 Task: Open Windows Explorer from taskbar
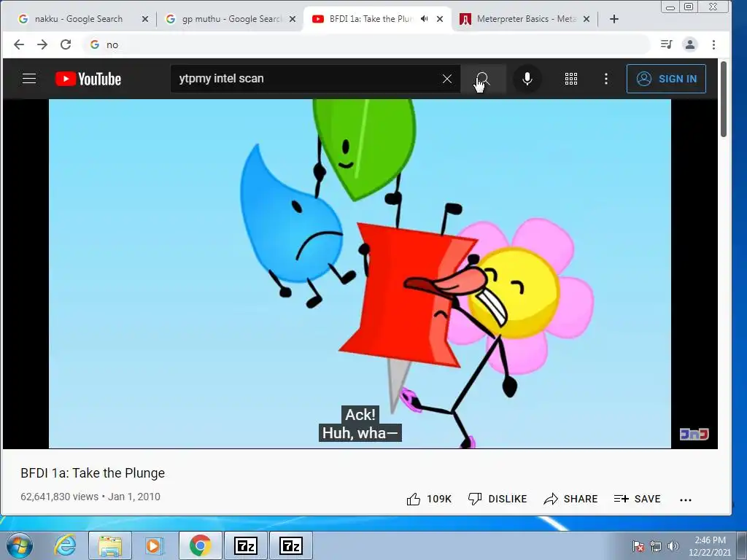pos(110,545)
